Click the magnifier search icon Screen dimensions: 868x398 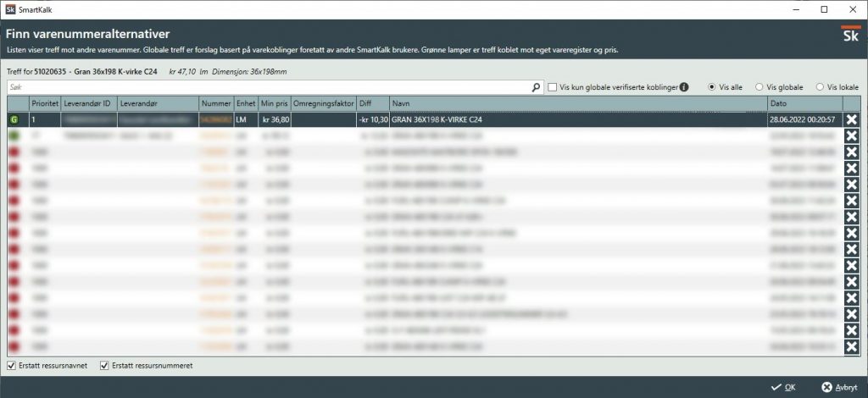pos(536,87)
